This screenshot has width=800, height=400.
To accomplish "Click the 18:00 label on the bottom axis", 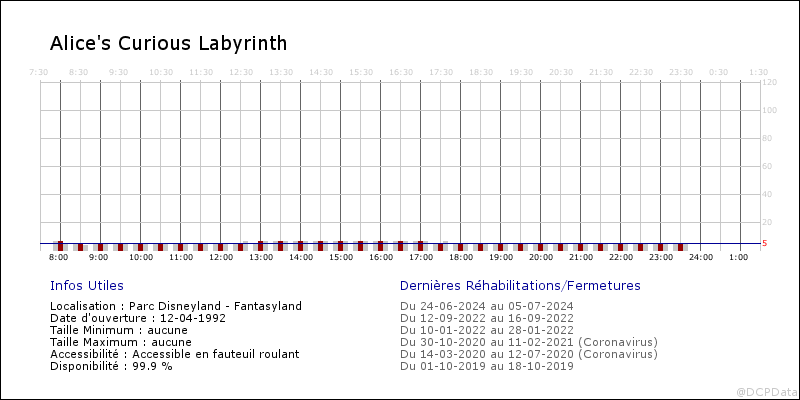I will 461,258.
